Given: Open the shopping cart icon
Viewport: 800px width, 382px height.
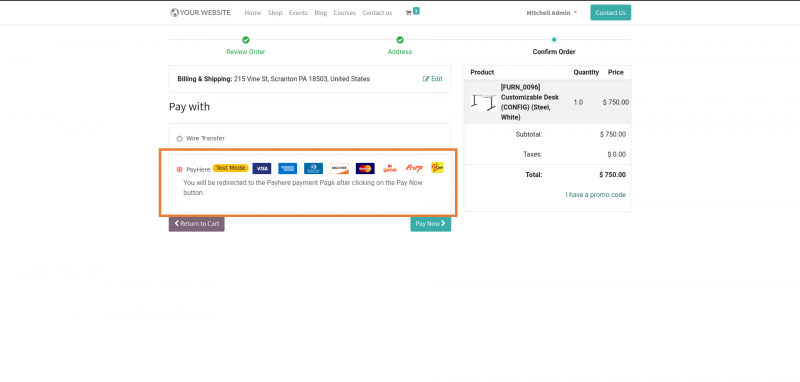Looking at the screenshot, I should (408, 13).
